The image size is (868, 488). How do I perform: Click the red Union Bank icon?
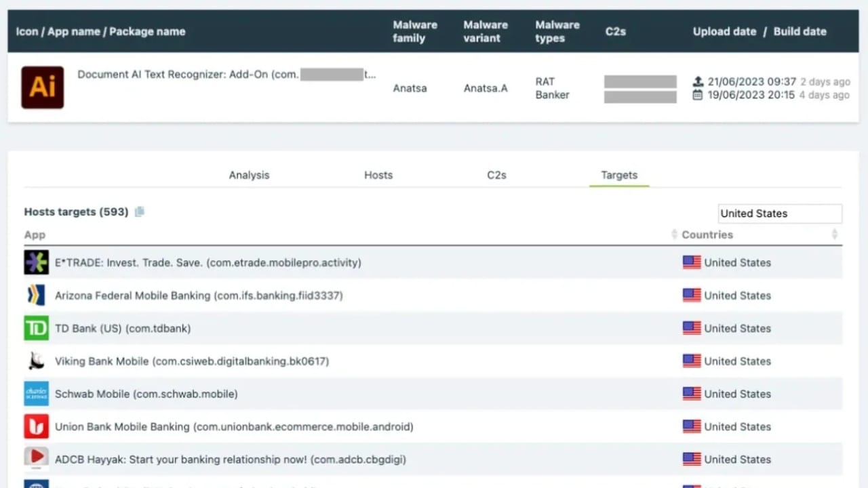tap(36, 426)
